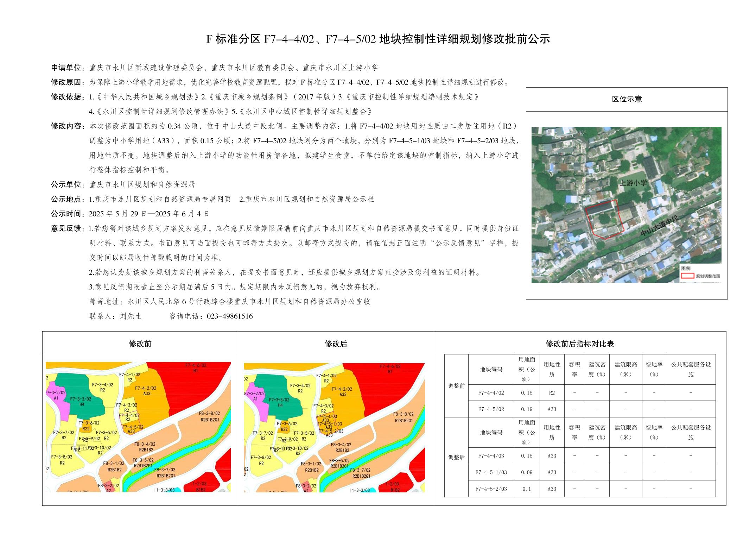Click table cell F7-4-5-1/03 in comparison table
756x535 pixels.
coord(491,472)
